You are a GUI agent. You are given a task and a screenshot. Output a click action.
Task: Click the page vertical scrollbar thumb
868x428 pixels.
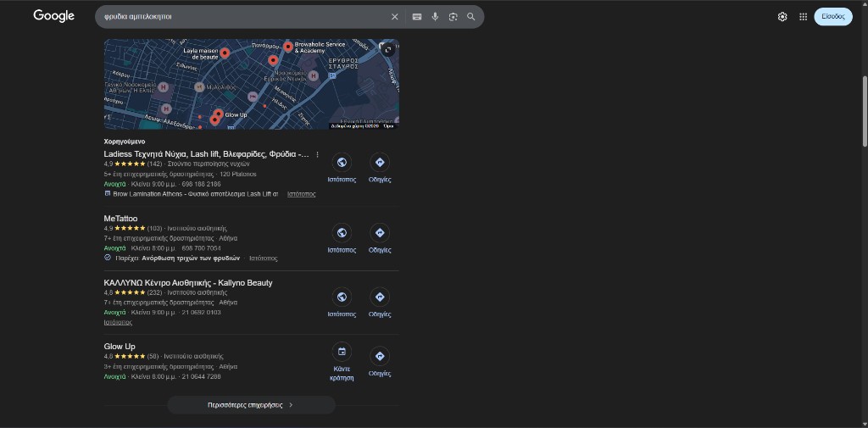click(865, 111)
